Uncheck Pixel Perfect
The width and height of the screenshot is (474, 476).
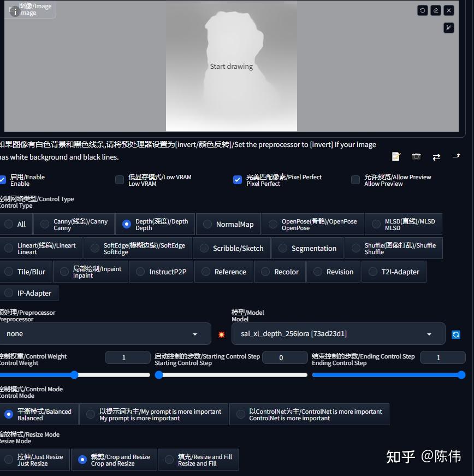coord(238,179)
